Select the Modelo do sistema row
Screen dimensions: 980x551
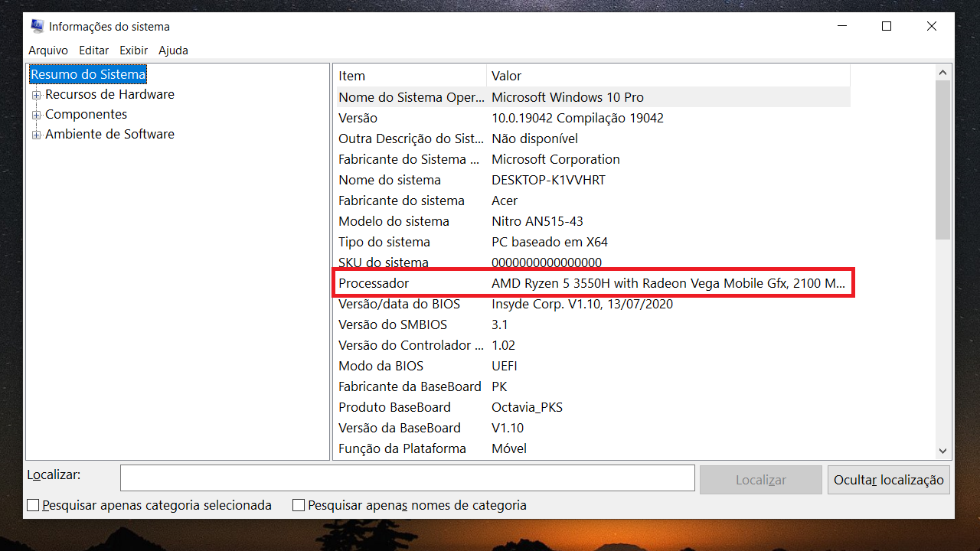point(592,221)
